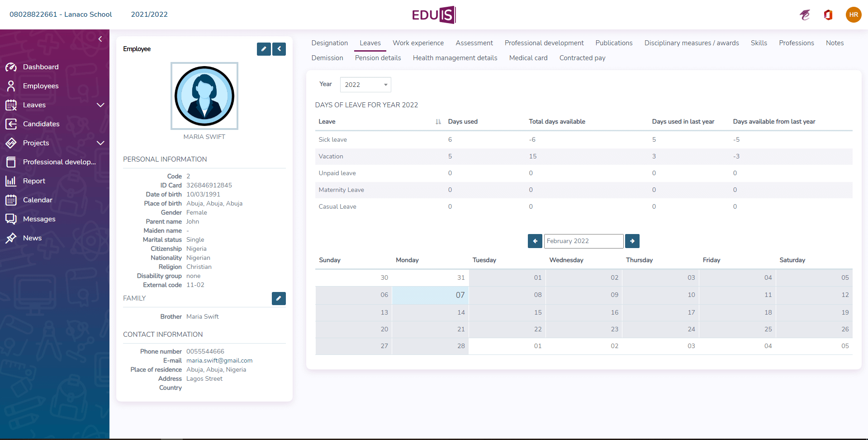
Task: Edit Family section with pencil icon
Action: [x=279, y=298]
